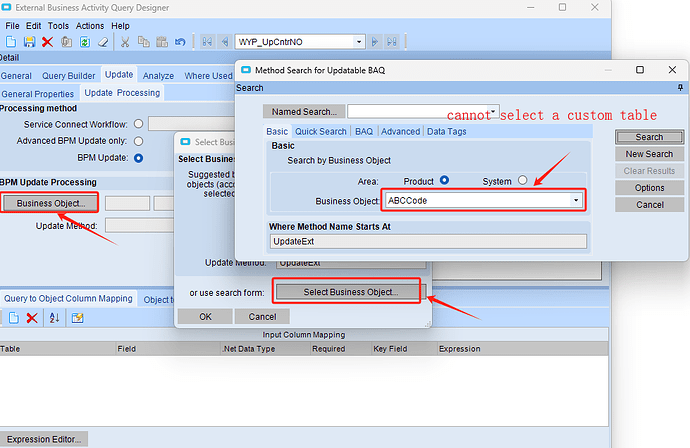Image resolution: width=690 pixels, height=448 pixels.
Task: Open the Actions menu
Action: [x=90, y=26]
